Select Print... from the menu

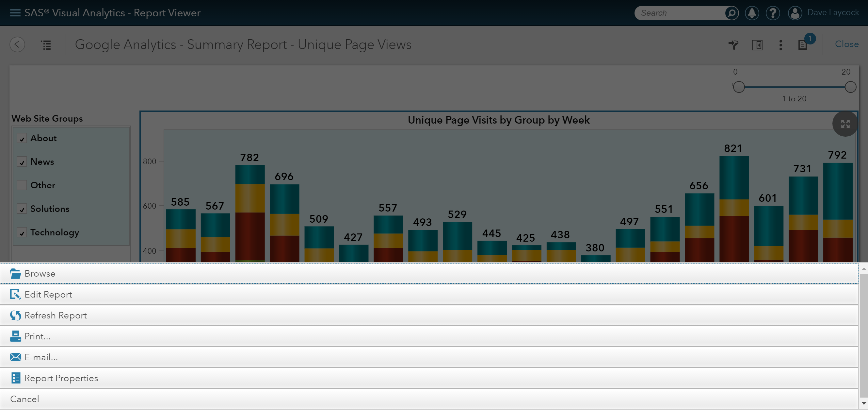coord(428,336)
